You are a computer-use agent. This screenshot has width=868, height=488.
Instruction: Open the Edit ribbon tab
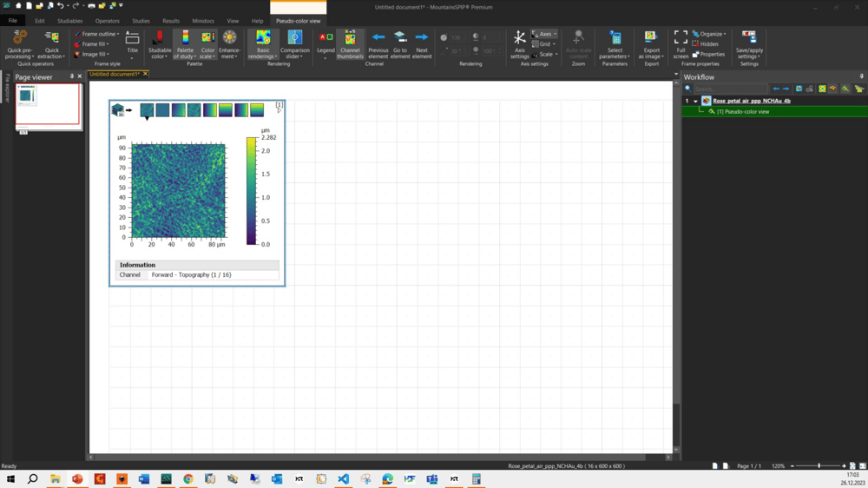click(x=39, y=21)
